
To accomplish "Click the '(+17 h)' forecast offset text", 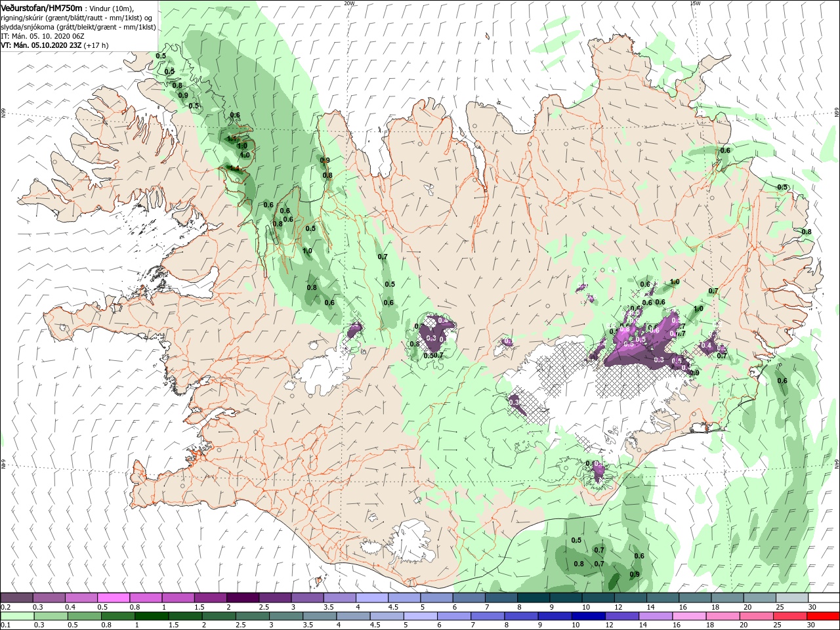I will coord(96,45).
